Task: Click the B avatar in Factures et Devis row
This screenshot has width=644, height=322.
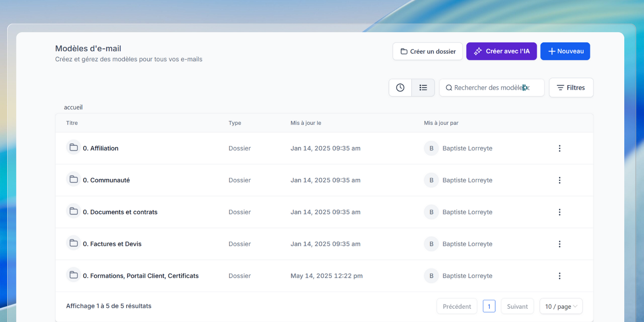Action: (431, 244)
